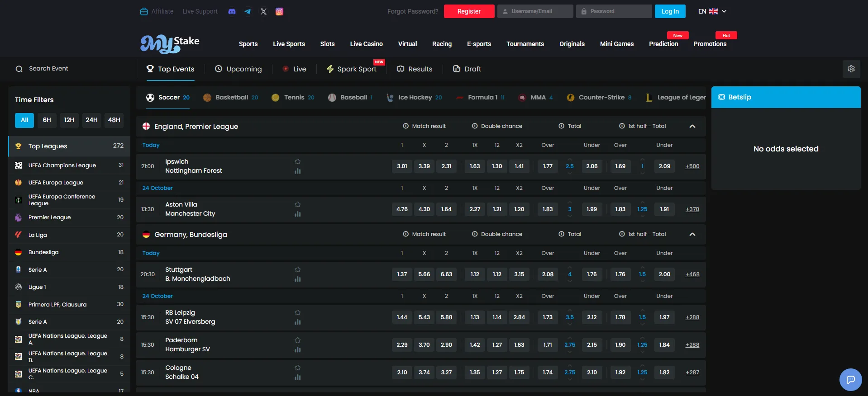This screenshot has height=396, width=868.
Task: Favorite the RB Leipzig vs SV 07 Eversberg match
Action: tap(297, 312)
